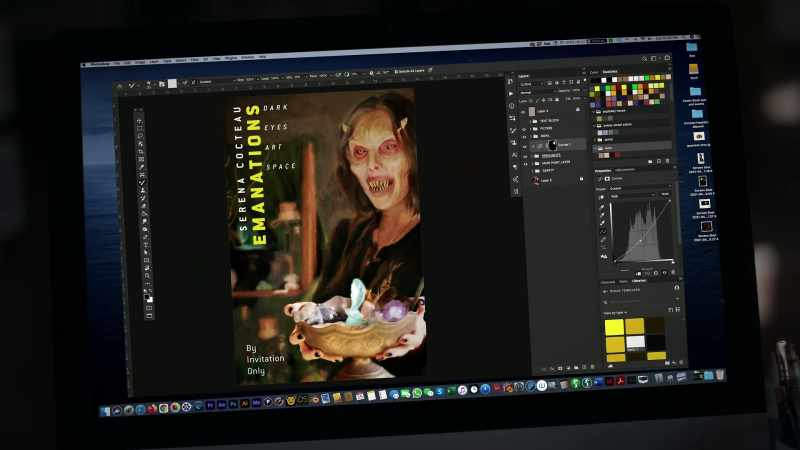Select the Zoom magnifier tool in the toolbar

147,276
